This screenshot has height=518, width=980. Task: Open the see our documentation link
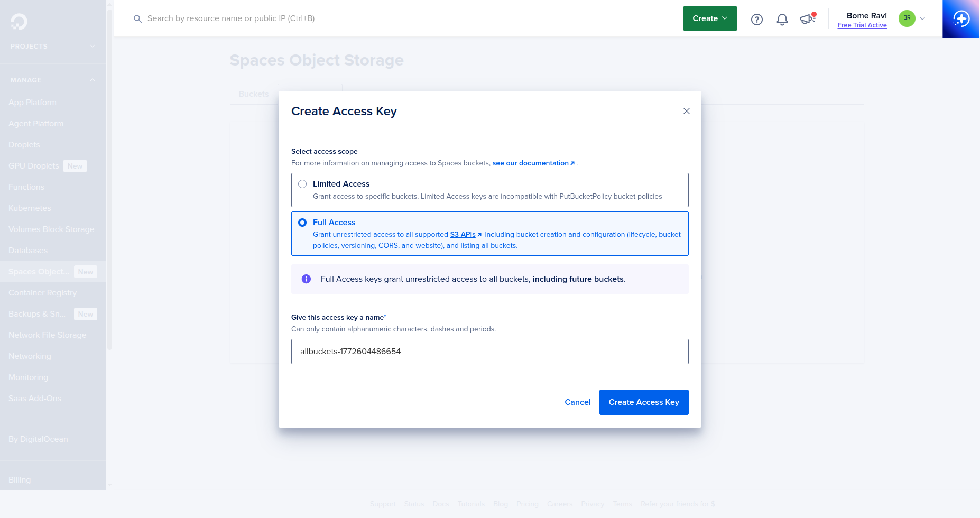click(530, 163)
